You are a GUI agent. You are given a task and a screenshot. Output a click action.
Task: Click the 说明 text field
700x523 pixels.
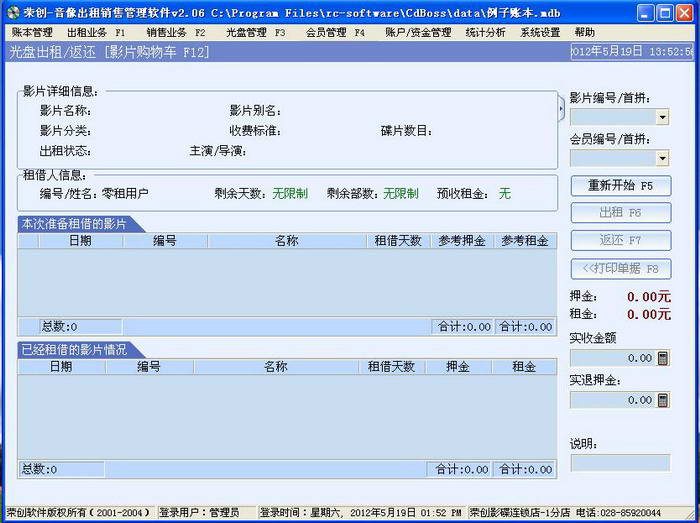(621, 463)
